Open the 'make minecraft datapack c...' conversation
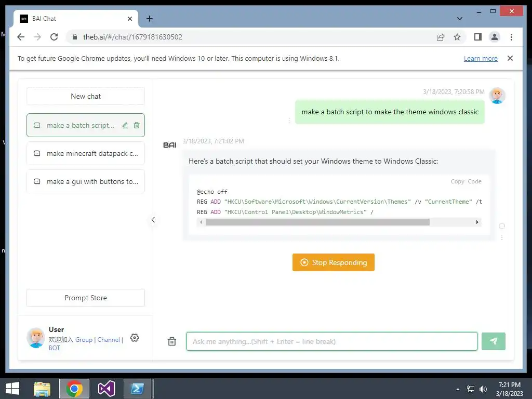This screenshot has height=399, width=532. pyautogui.click(x=86, y=153)
